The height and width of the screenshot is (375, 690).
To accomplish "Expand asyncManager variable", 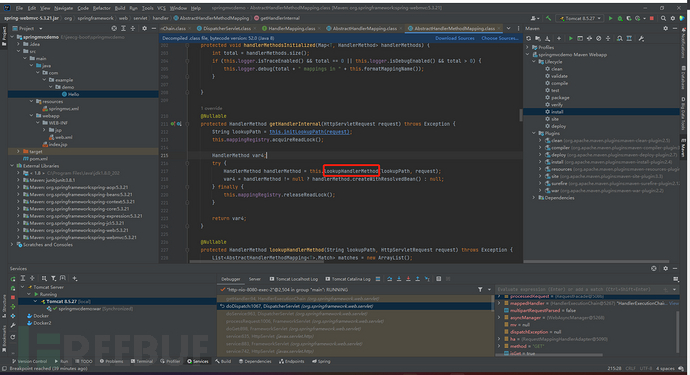I will (x=499, y=318).
